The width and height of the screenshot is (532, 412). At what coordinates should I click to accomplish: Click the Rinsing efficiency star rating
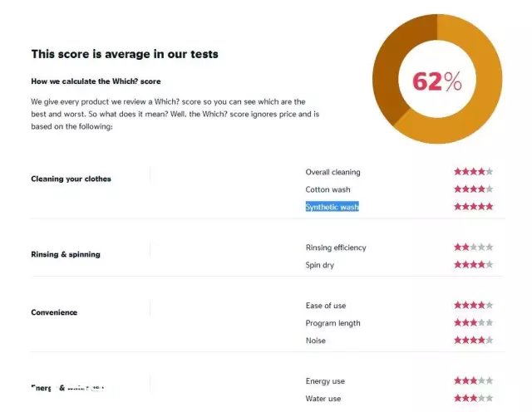(x=473, y=248)
